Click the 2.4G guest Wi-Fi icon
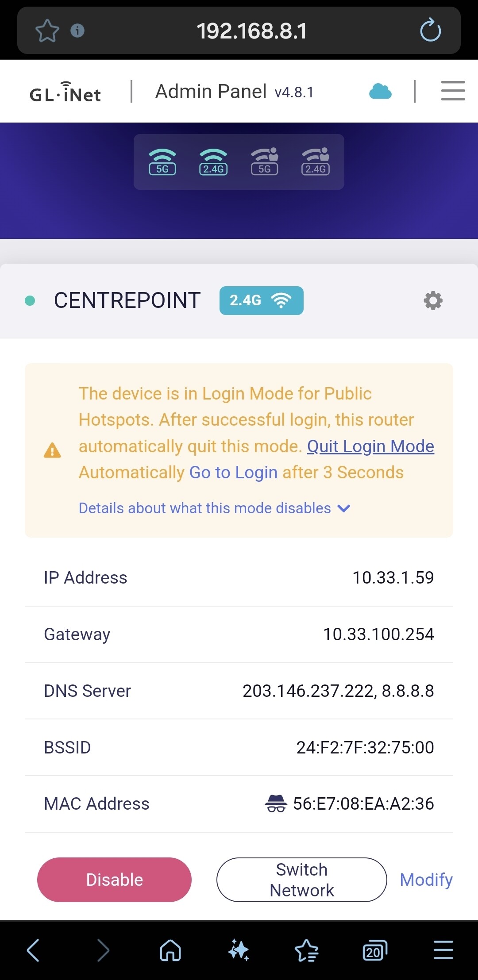Viewport: 478px width, 980px height. click(x=316, y=162)
